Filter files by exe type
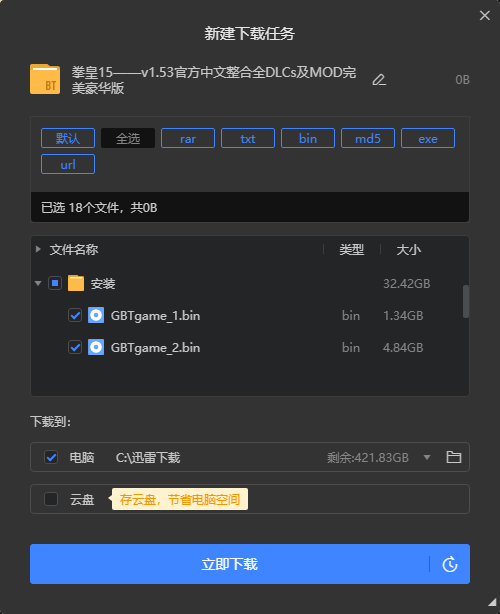This screenshot has width=500, height=614. pyautogui.click(x=428, y=138)
